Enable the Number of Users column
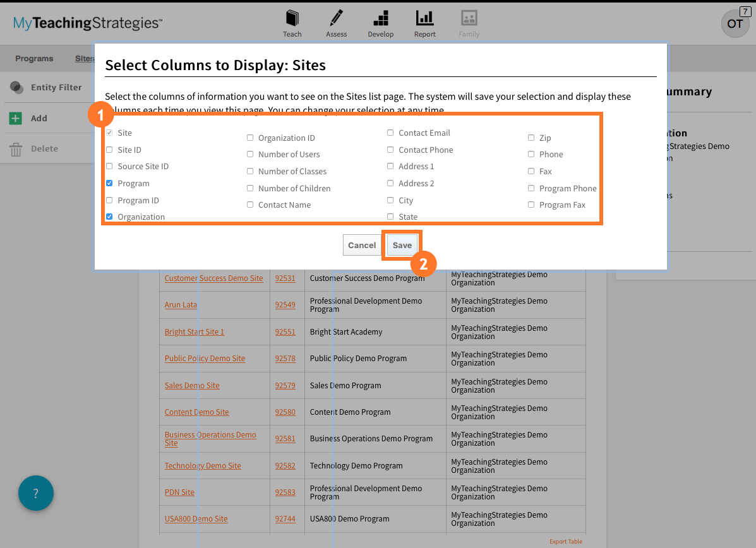Viewport: 756px width, 548px height. [x=250, y=154]
